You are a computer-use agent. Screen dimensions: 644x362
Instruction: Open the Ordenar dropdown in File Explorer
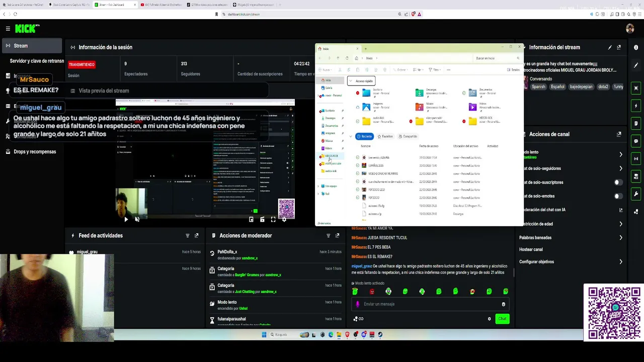click(x=401, y=70)
